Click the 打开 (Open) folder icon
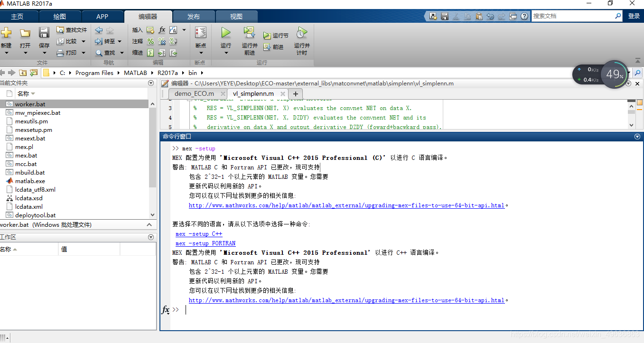This screenshot has width=644, height=343. tap(25, 33)
